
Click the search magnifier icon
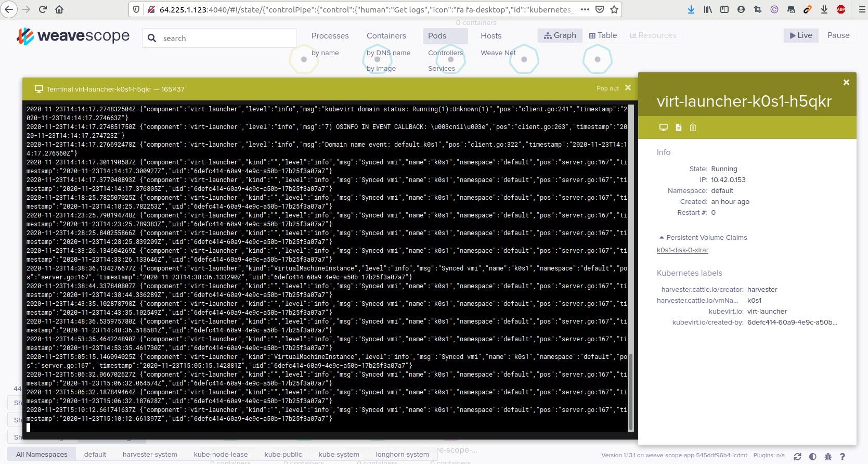click(x=152, y=38)
